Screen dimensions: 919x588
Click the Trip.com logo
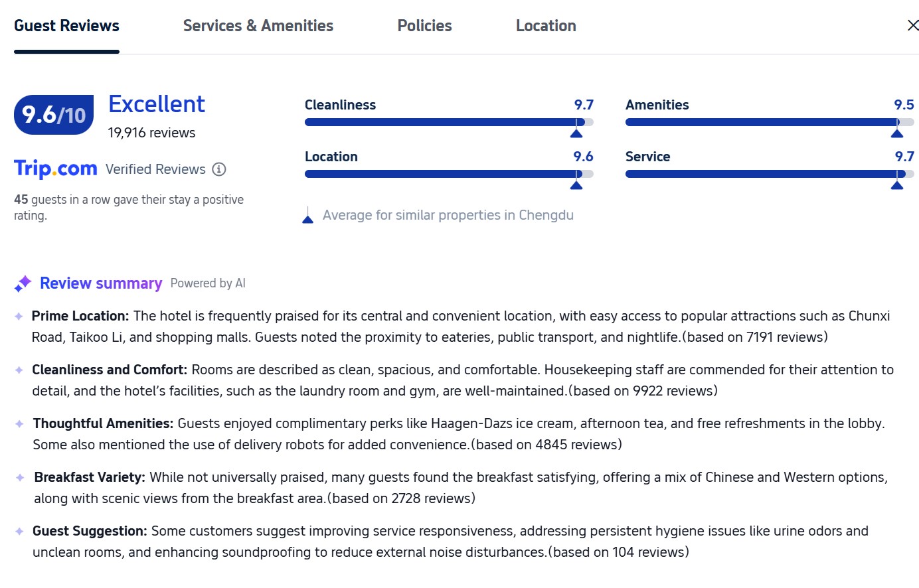pyautogui.click(x=56, y=169)
